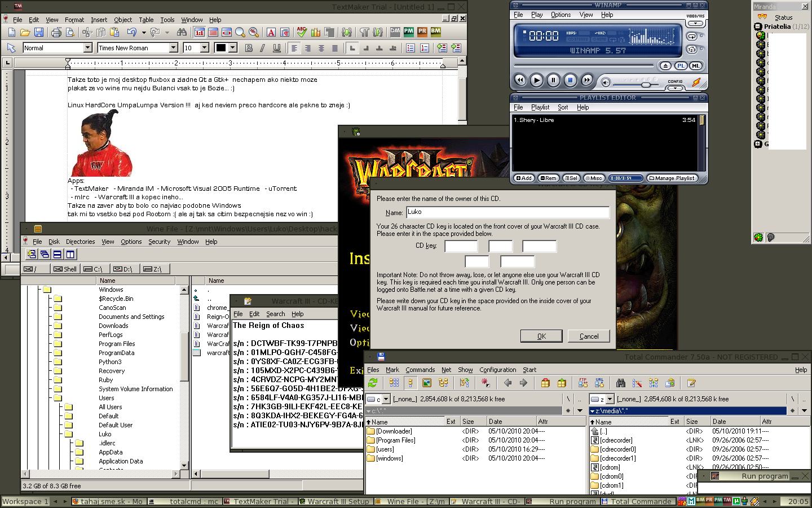Go to previous track in Winamp

tap(520, 81)
